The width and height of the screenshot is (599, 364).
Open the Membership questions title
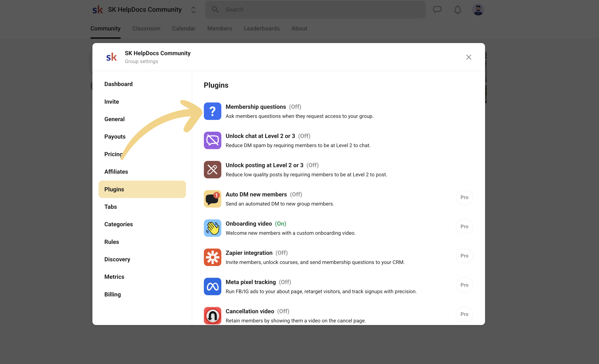[x=256, y=107]
